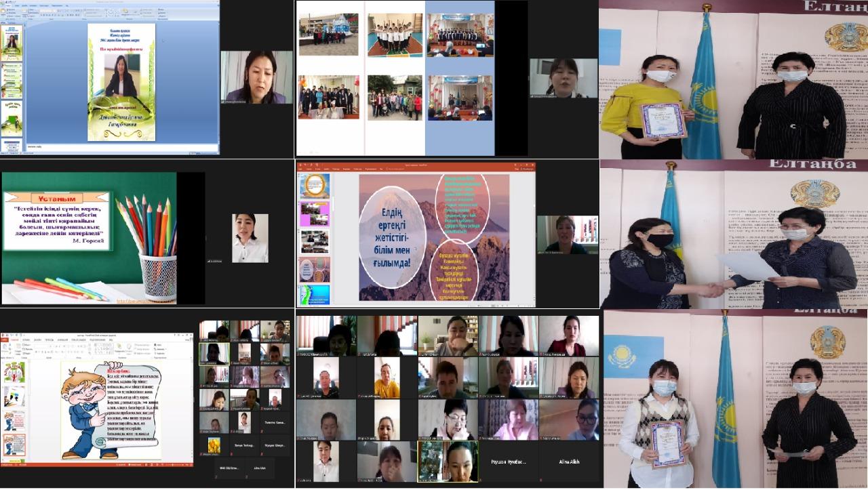Select the first slide thumbnail in the bottom-left PowerPoint
The height and width of the screenshot is (490, 868).
[14, 372]
